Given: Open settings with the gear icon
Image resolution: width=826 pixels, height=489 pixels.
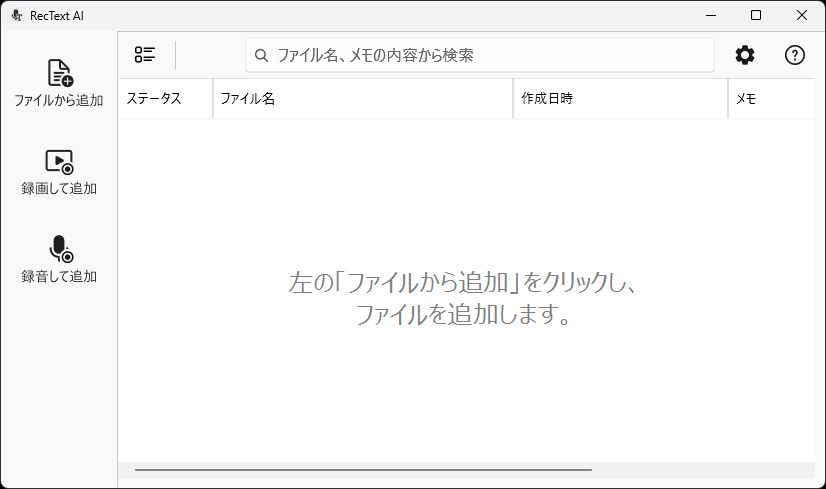Looking at the screenshot, I should (x=745, y=55).
